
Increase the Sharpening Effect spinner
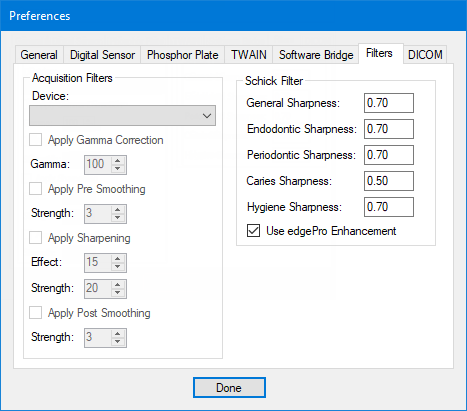coord(117,258)
